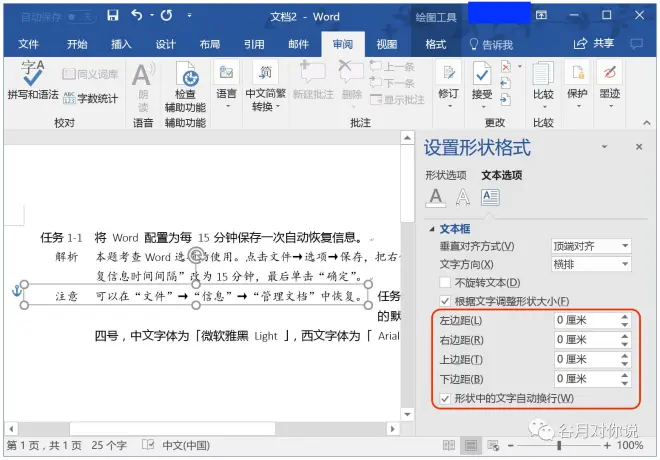Switch to 文本选项 (Text Options)
The image size is (660, 460).
click(502, 175)
